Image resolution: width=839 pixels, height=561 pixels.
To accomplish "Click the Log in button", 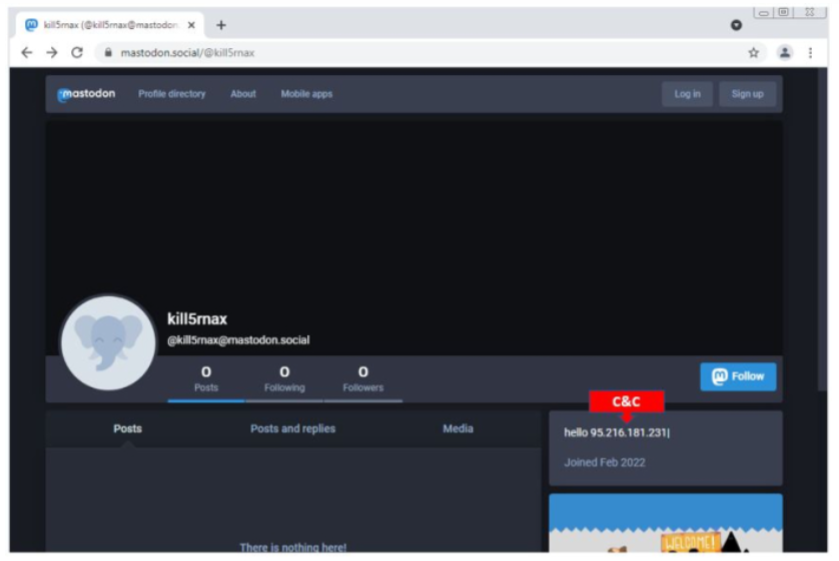I will pos(687,94).
